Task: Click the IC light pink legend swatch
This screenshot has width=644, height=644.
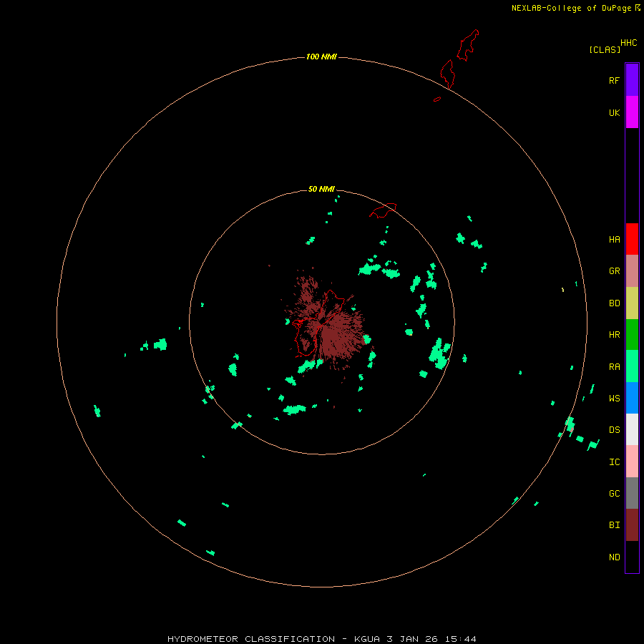Action: (x=632, y=462)
